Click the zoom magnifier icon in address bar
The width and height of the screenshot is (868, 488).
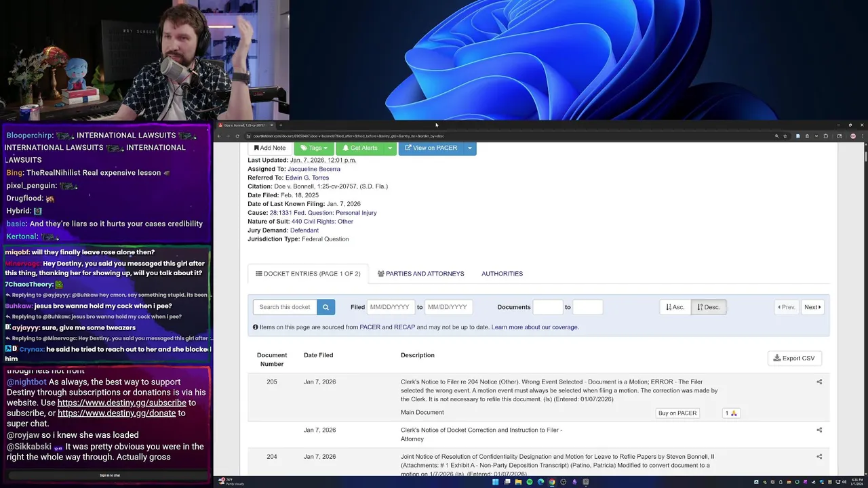[x=776, y=136]
